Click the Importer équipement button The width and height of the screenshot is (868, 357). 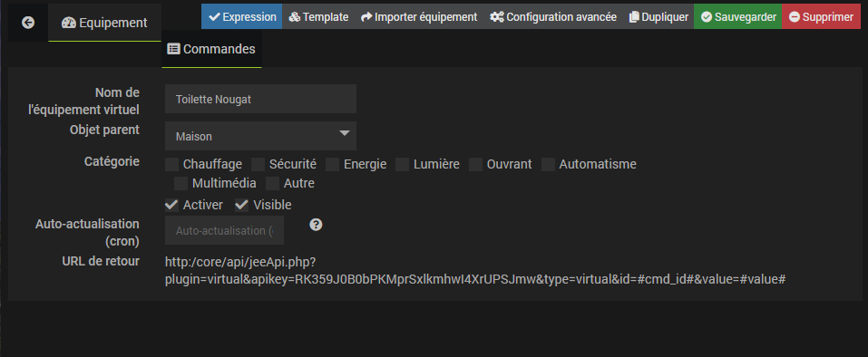[x=419, y=16]
